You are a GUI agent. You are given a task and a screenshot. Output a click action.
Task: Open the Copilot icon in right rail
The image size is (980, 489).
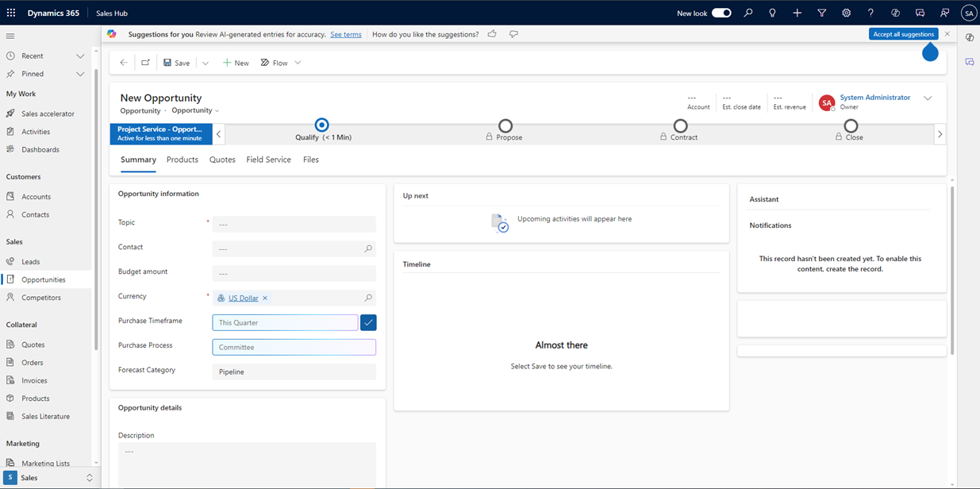[x=969, y=37]
